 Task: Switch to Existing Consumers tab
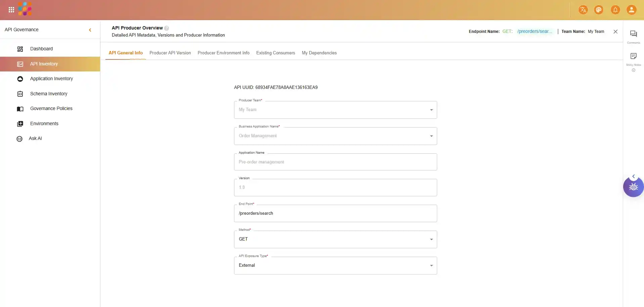tap(275, 53)
